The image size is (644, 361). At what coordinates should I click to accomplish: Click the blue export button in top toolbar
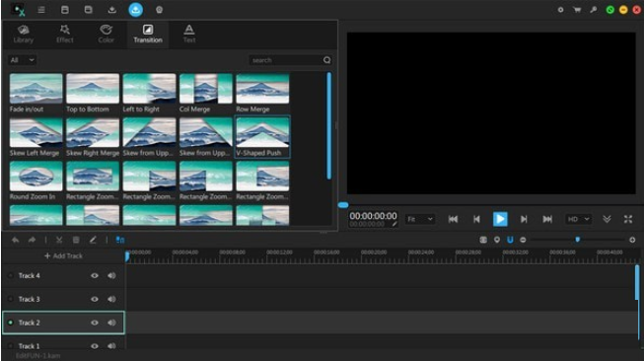pos(135,10)
